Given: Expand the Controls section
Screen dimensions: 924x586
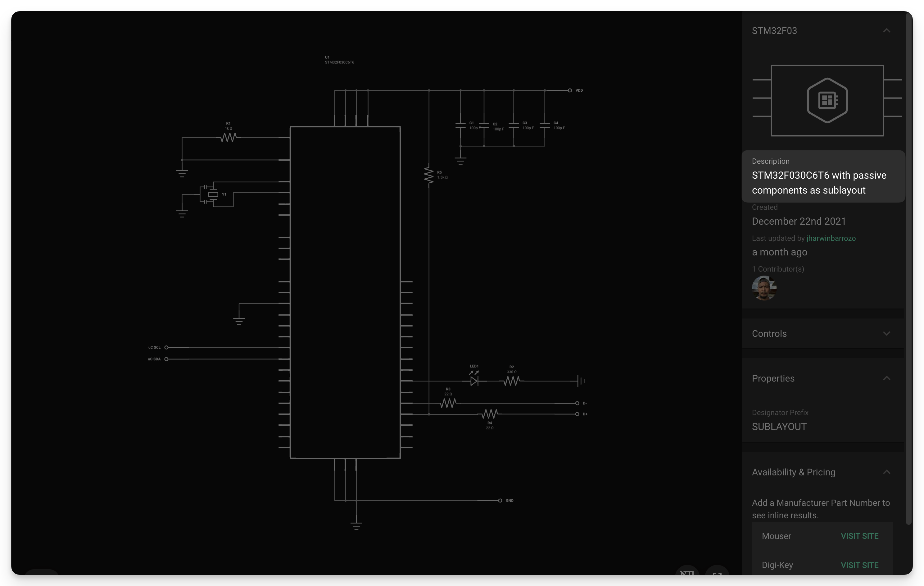Looking at the screenshot, I should [x=886, y=333].
